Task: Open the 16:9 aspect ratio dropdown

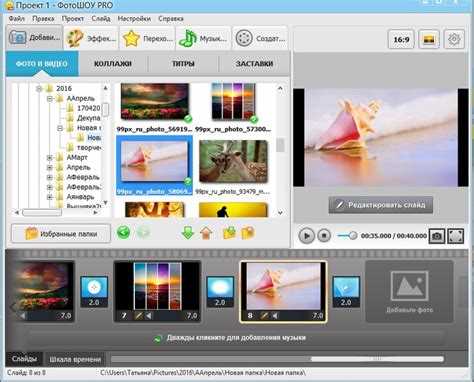Action: [x=401, y=39]
